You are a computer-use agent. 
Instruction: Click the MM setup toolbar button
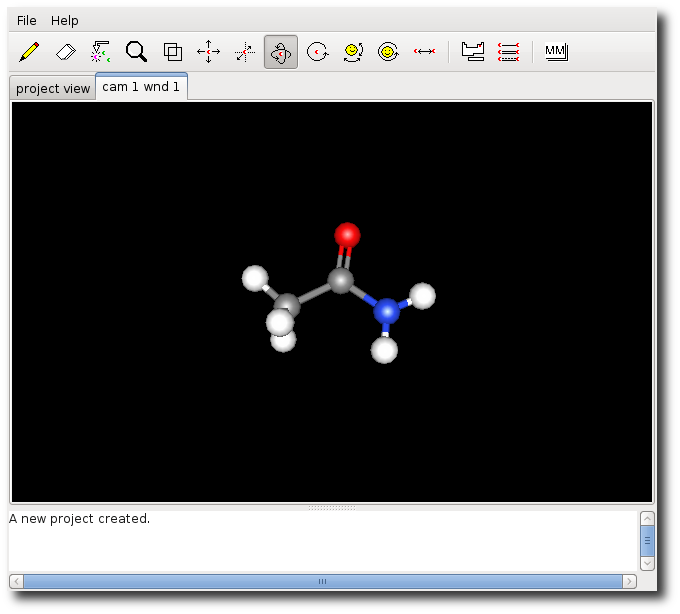point(556,51)
